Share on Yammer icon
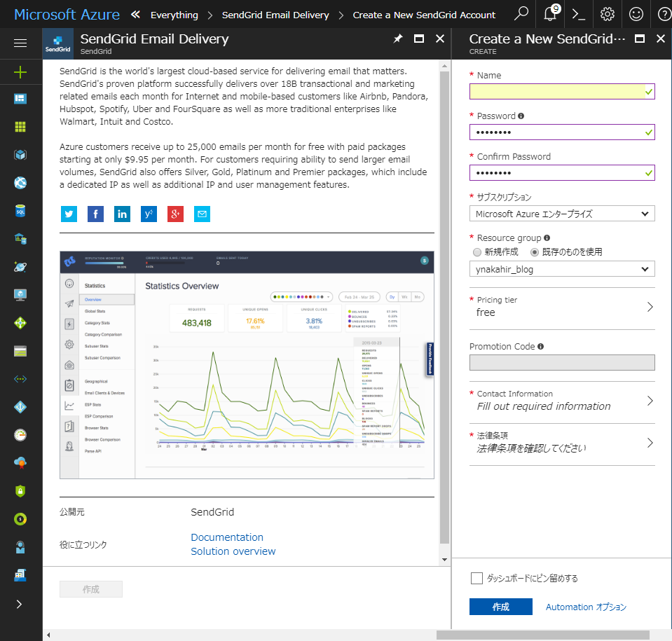The width and height of the screenshot is (672, 641). click(x=149, y=214)
